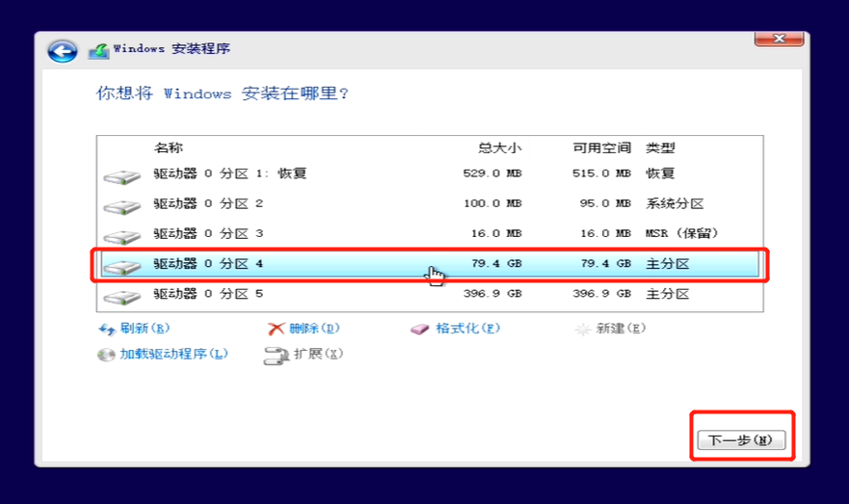Click 格式化(F) link
849x504 pixels.
pyautogui.click(x=467, y=328)
